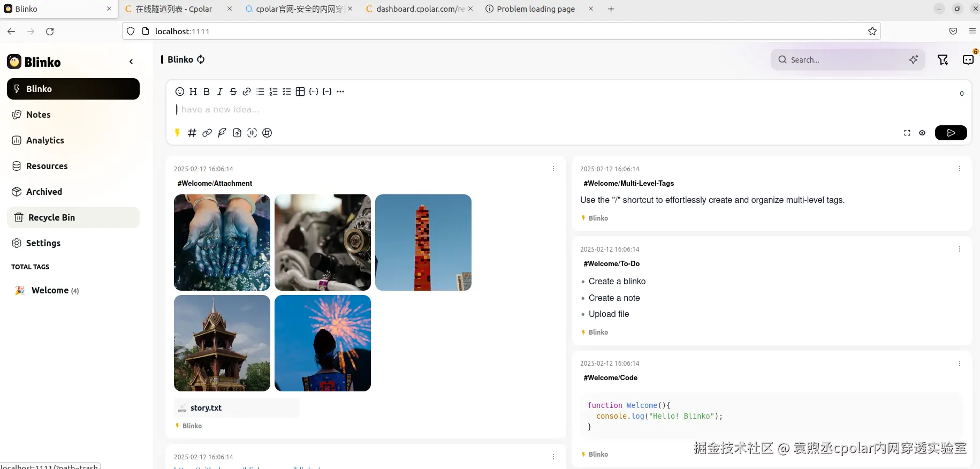This screenshot has height=469, width=980.
Task: Open more formatting options ellipsis
Action: pos(340,92)
